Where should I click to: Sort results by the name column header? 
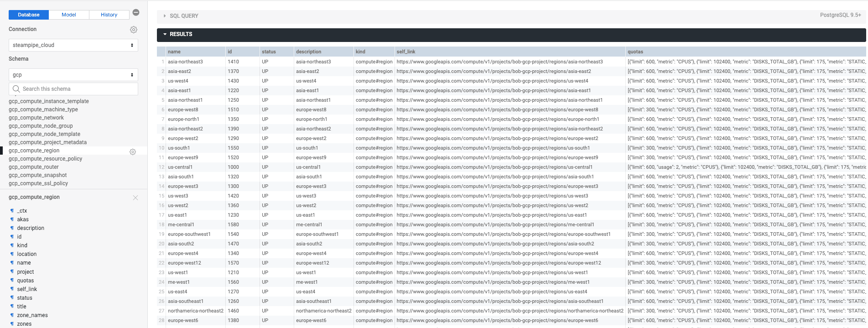(x=195, y=52)
